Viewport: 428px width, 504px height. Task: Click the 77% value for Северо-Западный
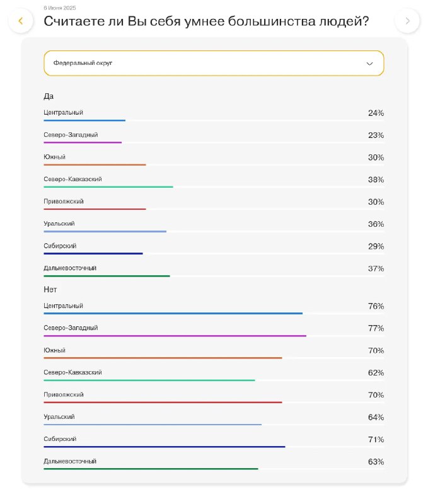[376, 328]
